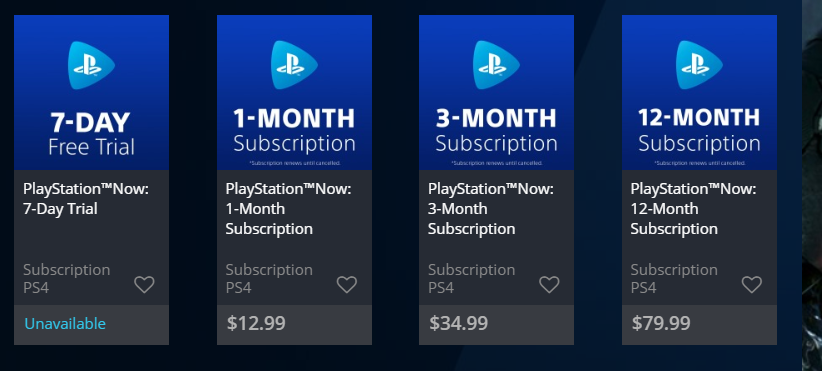Click PlayStation Now logo on 12-Month card
Viewport: 822px width, 371px height.
point(699,65)
